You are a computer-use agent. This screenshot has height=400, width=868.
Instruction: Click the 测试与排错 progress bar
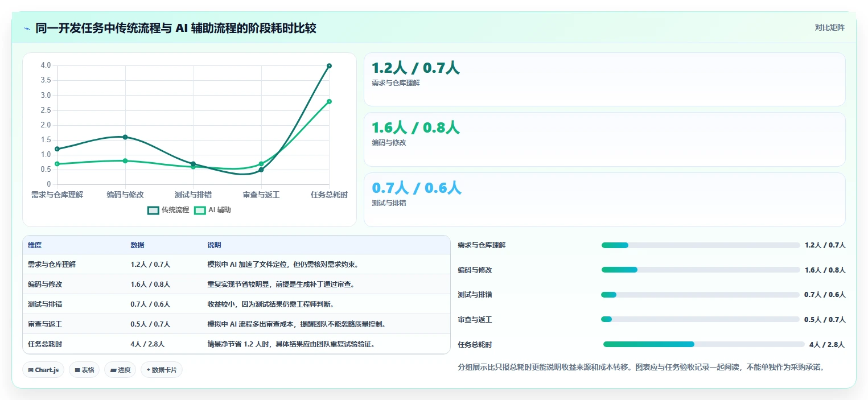(701, 295)
